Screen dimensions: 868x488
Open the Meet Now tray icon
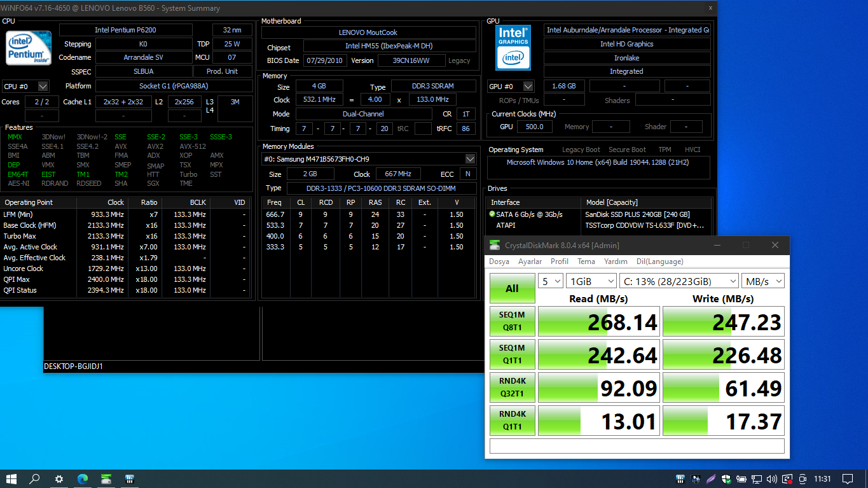click(x=803, y=479)
